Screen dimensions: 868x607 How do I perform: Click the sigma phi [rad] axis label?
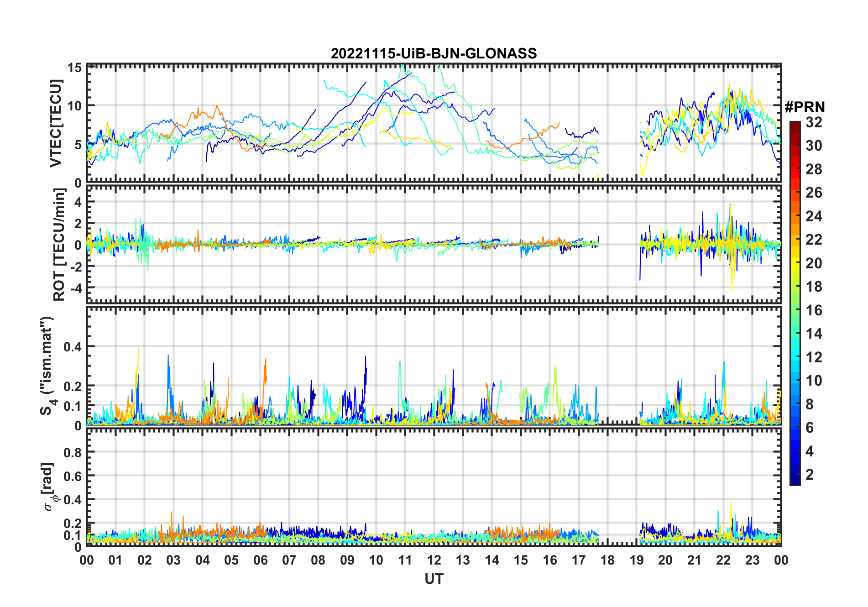point(49,487)
